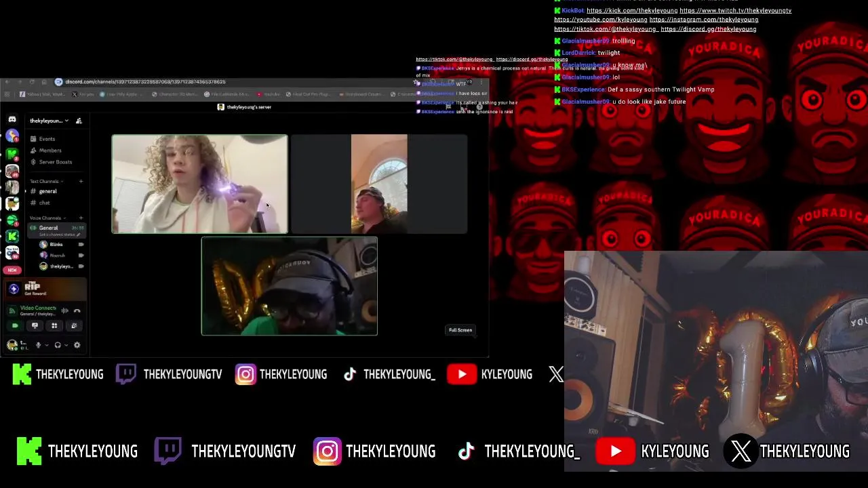Image resolution: width=868 pixels, height=488 pixels.
Task: Click BKSExperience 'Def a sassy' message username
Action: pos(583,89)
